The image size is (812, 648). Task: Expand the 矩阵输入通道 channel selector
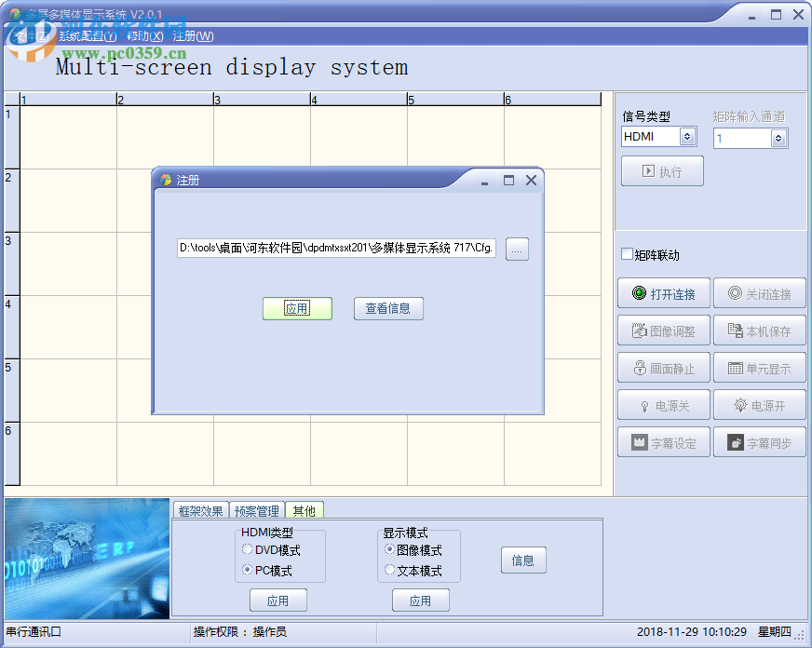(x=777, y=136)
